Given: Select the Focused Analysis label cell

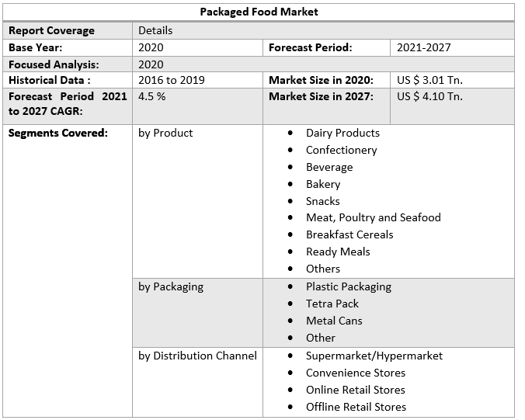Looking at the screenshot, I should pyautogui.click(x=54, y=64).
